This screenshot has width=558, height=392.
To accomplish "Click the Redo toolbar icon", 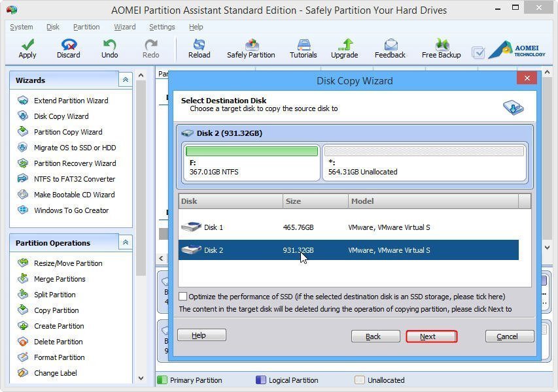I will click(x=151, y=49).
